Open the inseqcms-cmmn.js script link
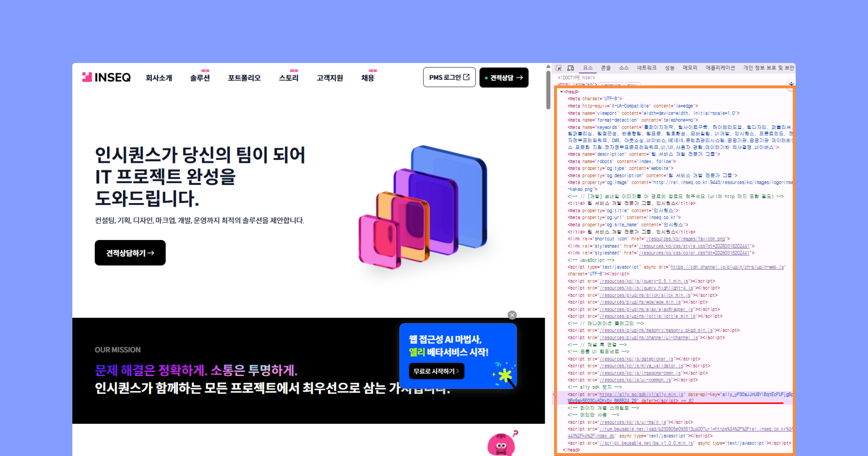Screen dimensions: 868x456 click(x=640, y=373)
